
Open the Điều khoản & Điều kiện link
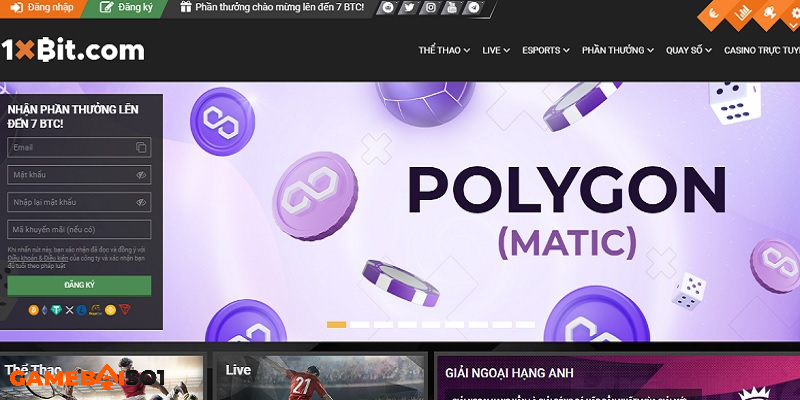click(x=36, y=257)
